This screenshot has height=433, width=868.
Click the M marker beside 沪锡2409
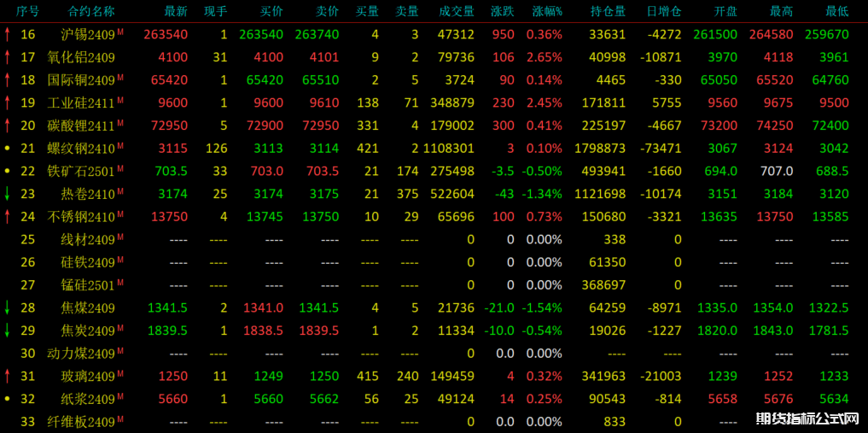coord(120,32)
